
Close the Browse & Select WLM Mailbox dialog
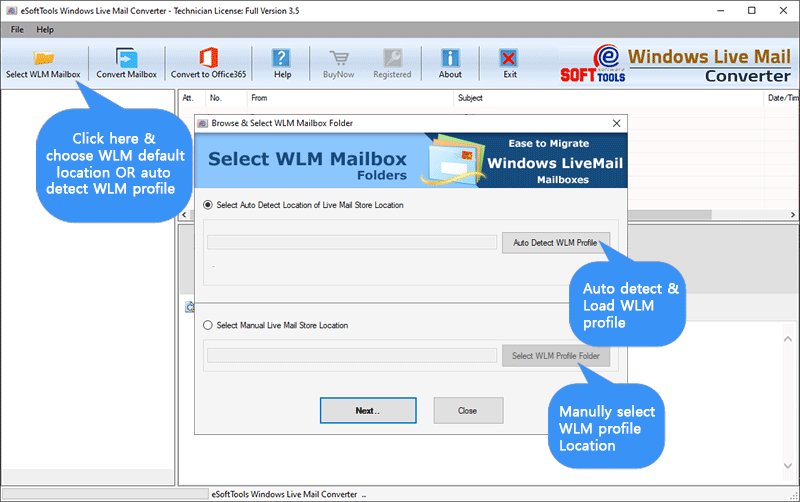[616, 123]
